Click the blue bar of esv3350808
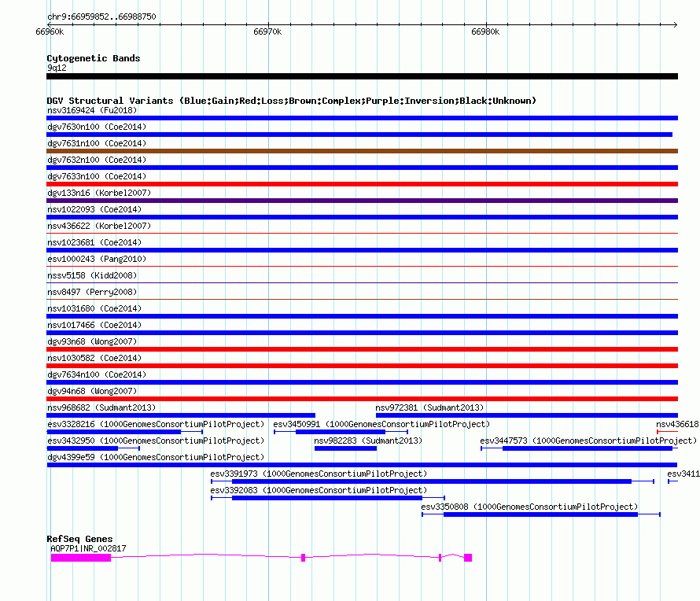The width and height of the screenshot is (700, 601). [540, 514]
